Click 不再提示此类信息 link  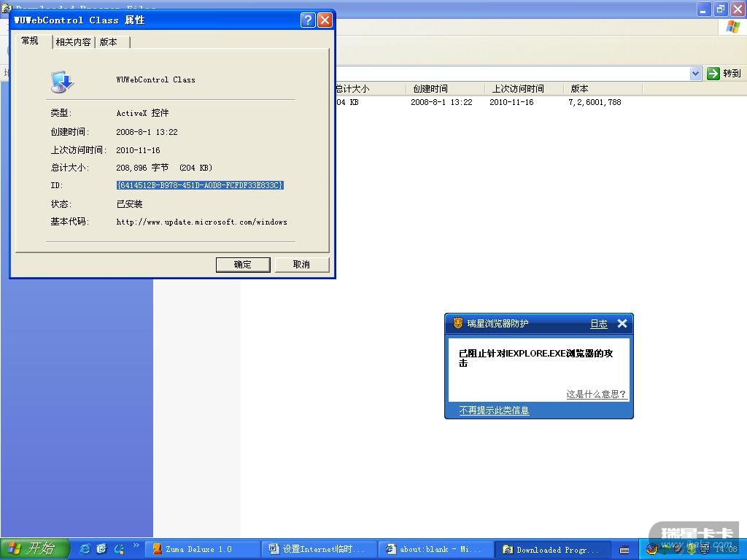(x=494, y=411)
